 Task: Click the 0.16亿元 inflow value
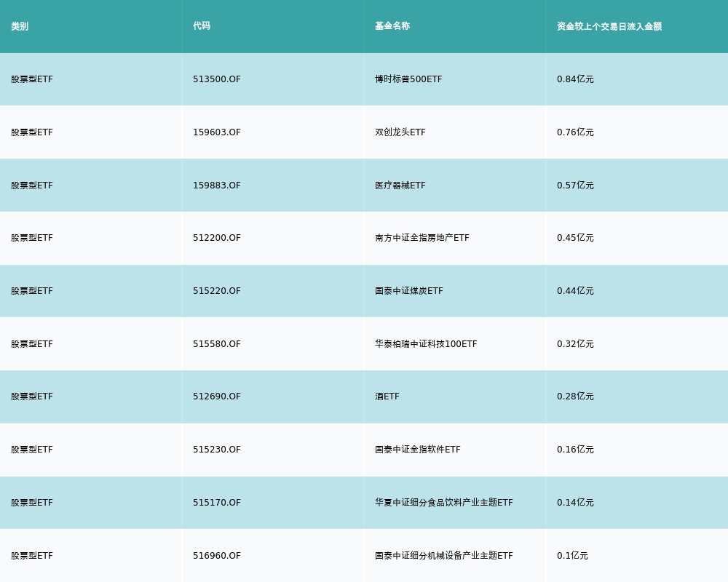click(x=575, y=450)
